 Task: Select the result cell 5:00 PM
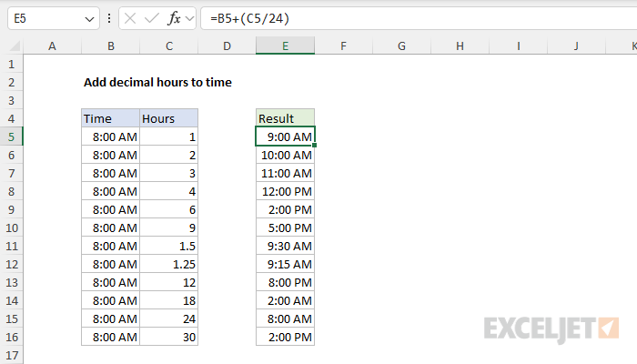point(285,227)
